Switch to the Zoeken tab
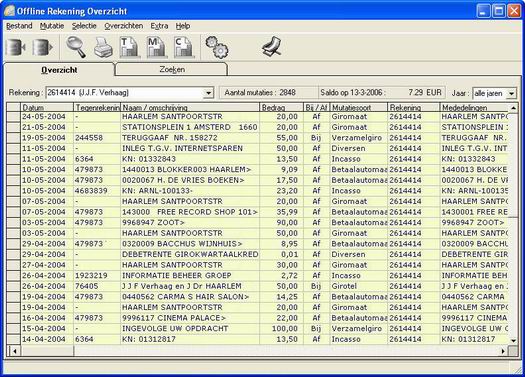The width and height of the screenshot is (525, 377). pos(172,70)
